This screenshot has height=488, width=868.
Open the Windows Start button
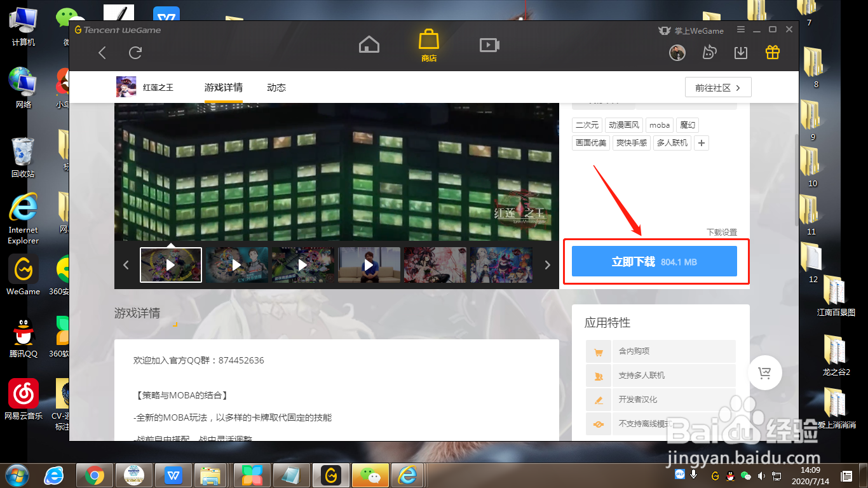[x=17, y=475]
